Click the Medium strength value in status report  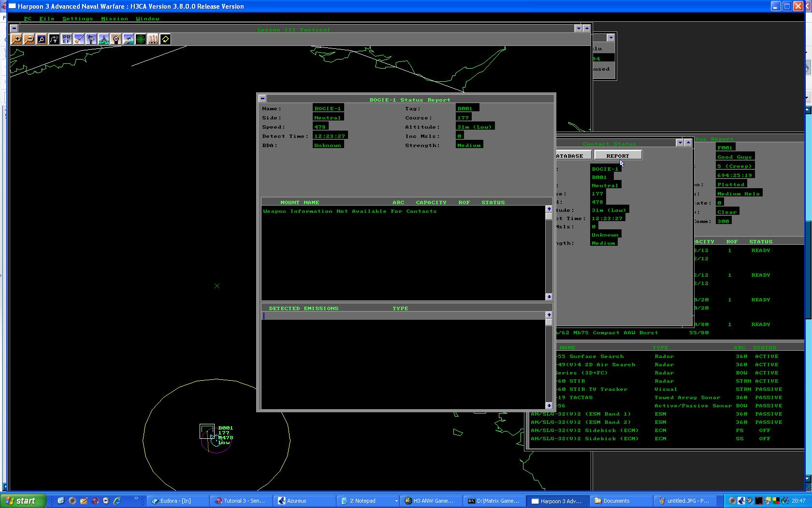coord(469,145)
